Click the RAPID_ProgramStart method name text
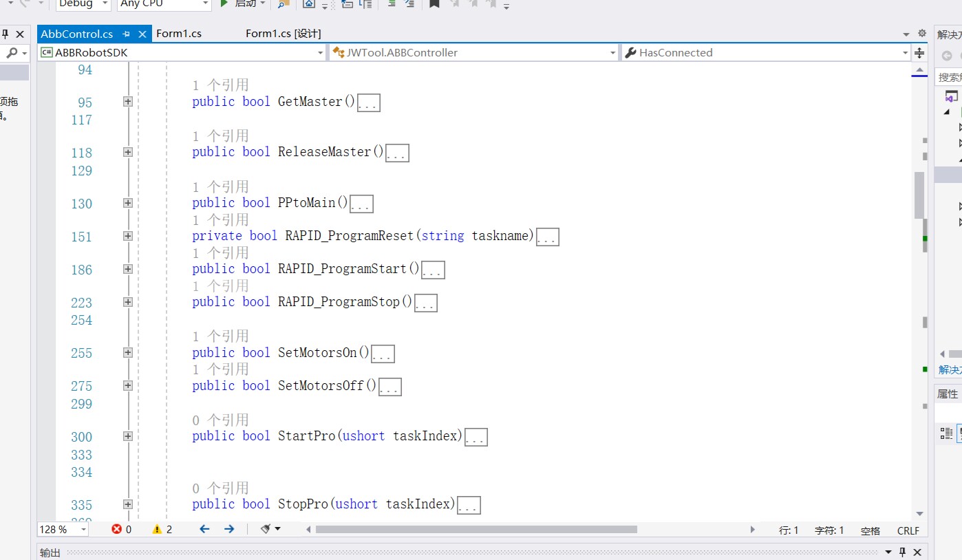The height and width of the screenshot is (560, 962). 343,269
